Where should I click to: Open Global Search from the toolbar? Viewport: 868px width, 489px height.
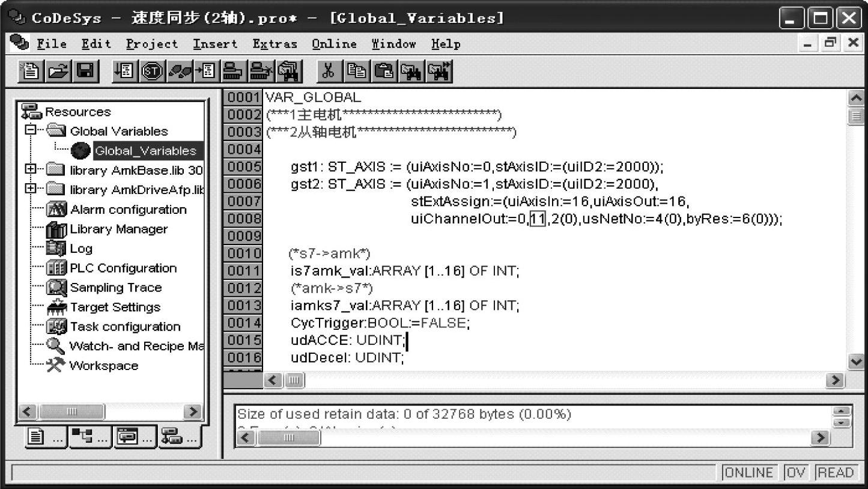click(x=290, y=71)
